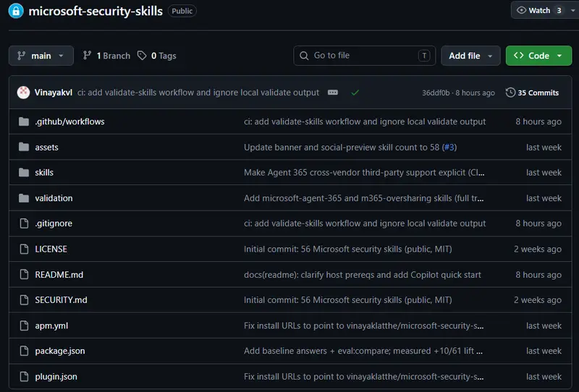Open plugin.json commit 'Fix install URLs' message
This screenshot has width=579, height=392.
click(x=364, y=377)
